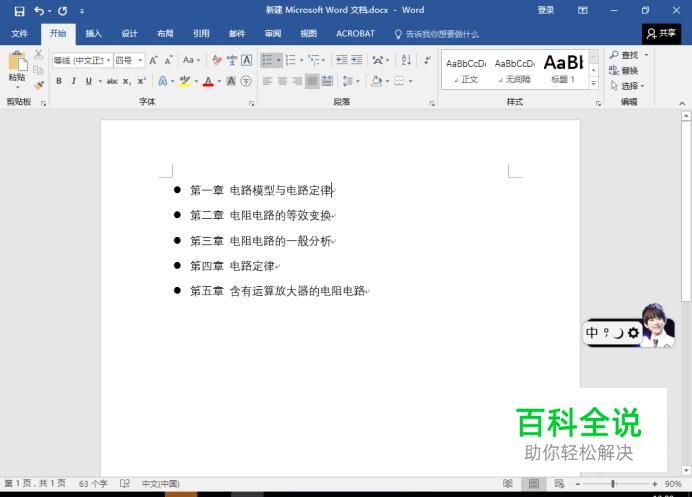Screen dimensions: 692x497
Task: Justify the paragraph text
Action: click(x=312, y=81)
